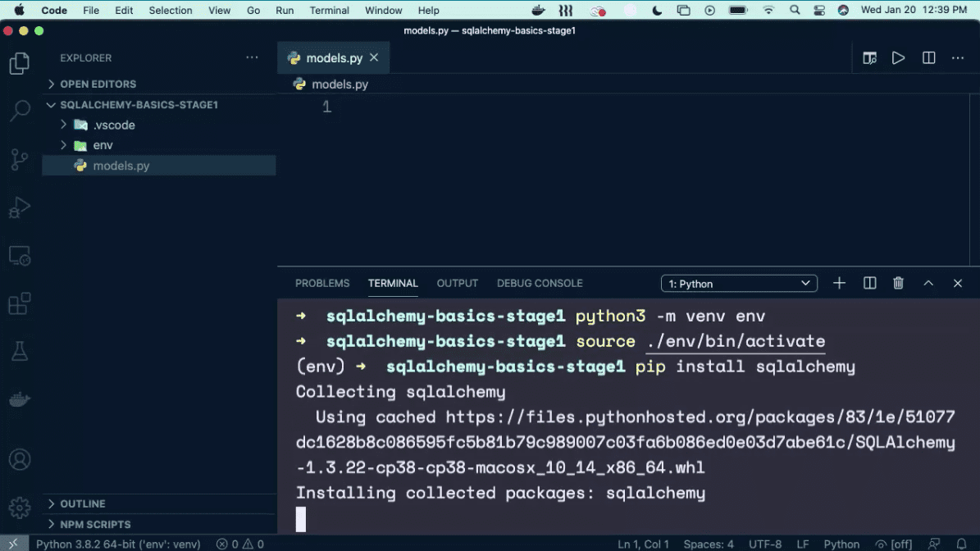980x551 pixels.
Task: Close the models.py editor tab
Action: click(x=374, y=57)
